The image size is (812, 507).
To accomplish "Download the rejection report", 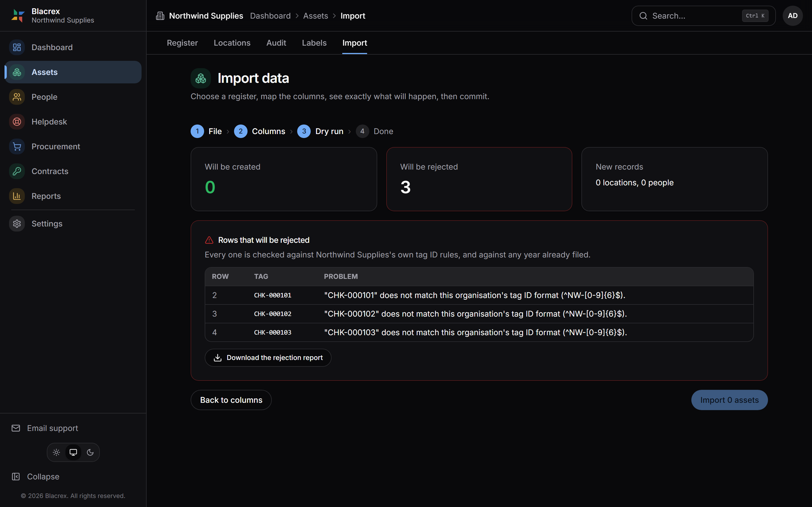I will (268, 357).
